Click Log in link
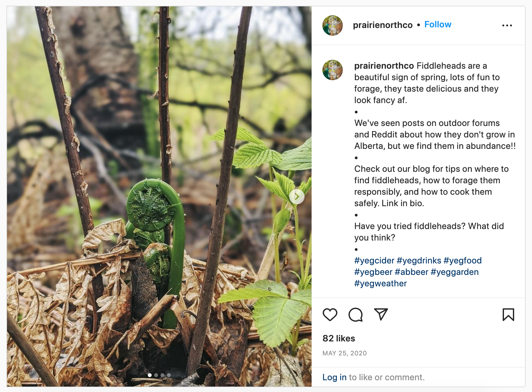Screen dimensions: 532x392 (x=334, y=377)
